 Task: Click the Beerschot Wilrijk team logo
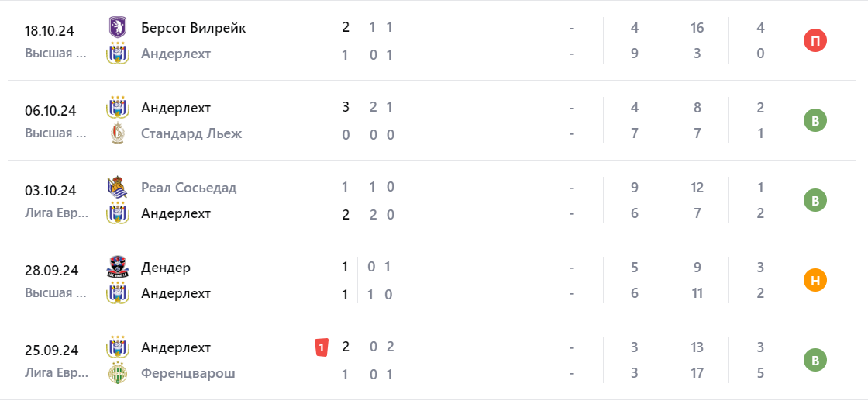point(117,28)
